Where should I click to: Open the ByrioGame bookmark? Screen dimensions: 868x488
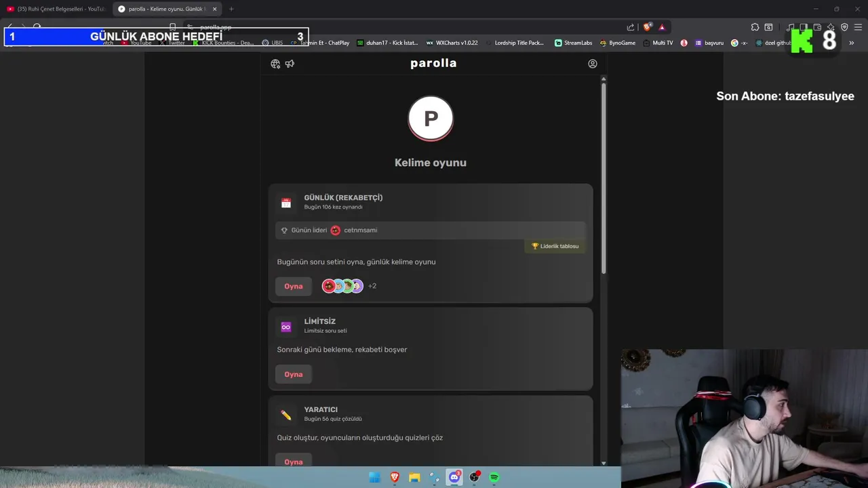(x=618, y=43)
